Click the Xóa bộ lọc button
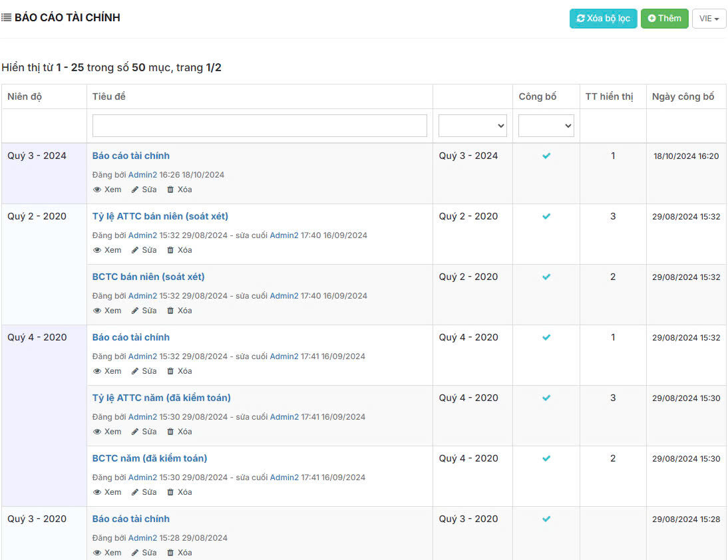 coord(603,19)
